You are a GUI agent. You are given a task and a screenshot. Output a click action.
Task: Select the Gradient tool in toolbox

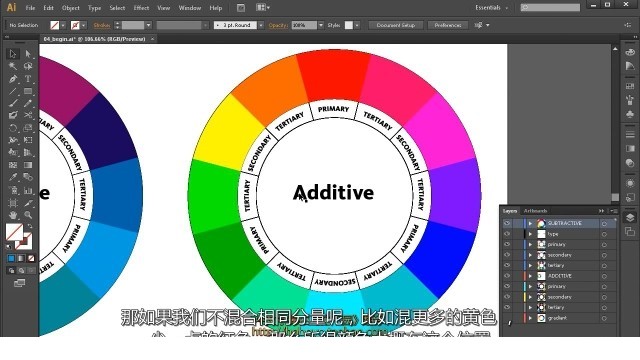pos(28,165)
